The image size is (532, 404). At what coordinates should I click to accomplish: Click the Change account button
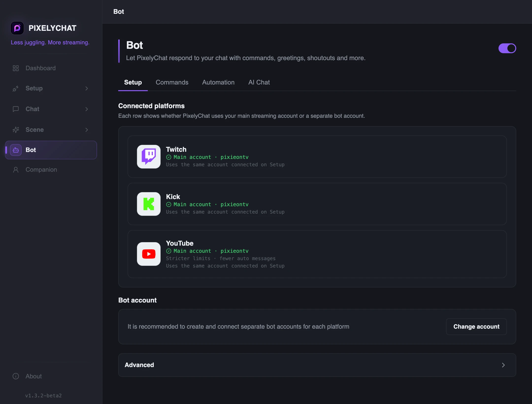476,327
